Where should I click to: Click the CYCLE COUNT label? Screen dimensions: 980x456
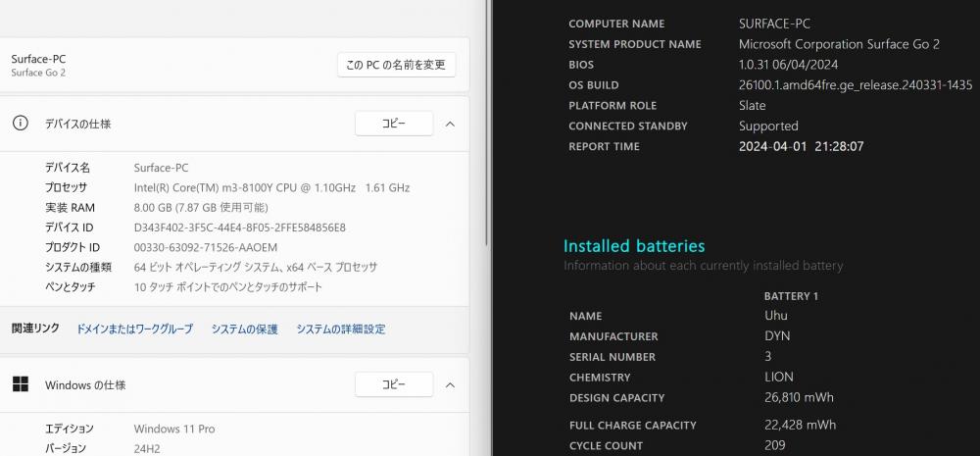(606, 446)
